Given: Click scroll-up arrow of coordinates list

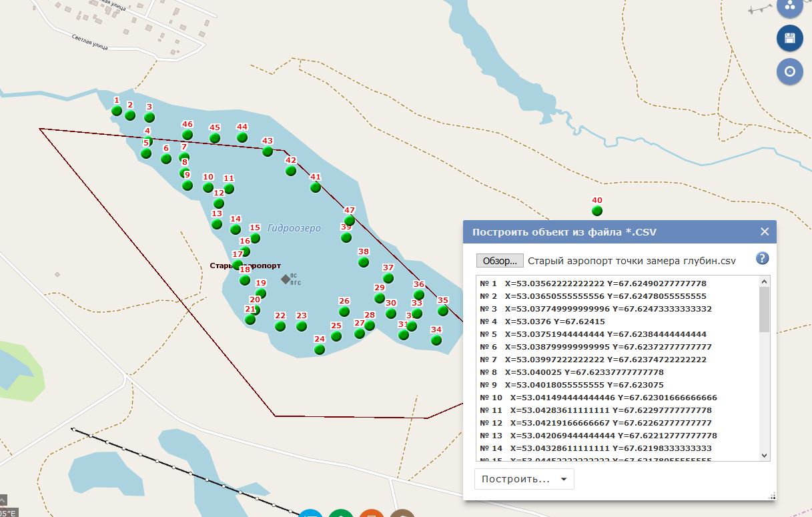Looking at the screenshot, I should [x=765, y=282].
